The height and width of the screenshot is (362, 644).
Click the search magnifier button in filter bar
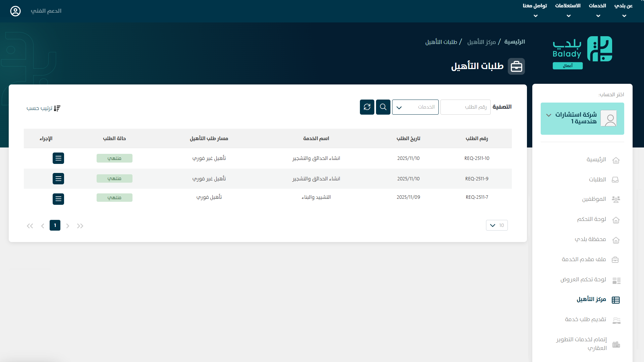tap(383, 107)
